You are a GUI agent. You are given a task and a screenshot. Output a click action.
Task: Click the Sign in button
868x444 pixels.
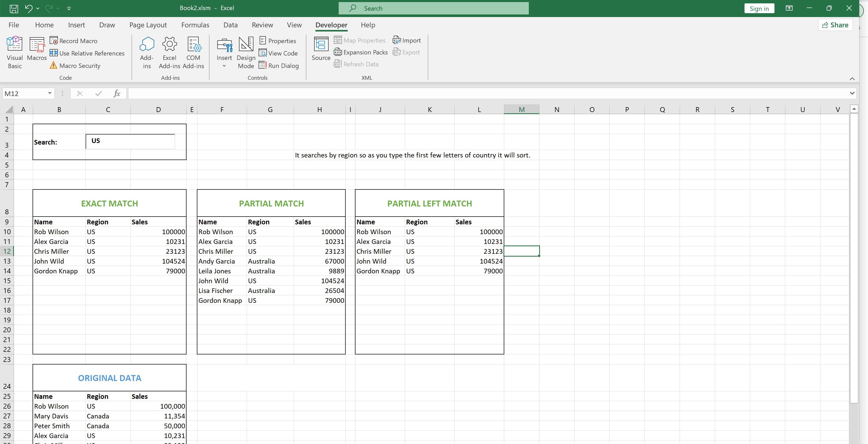tap(759, 8)
